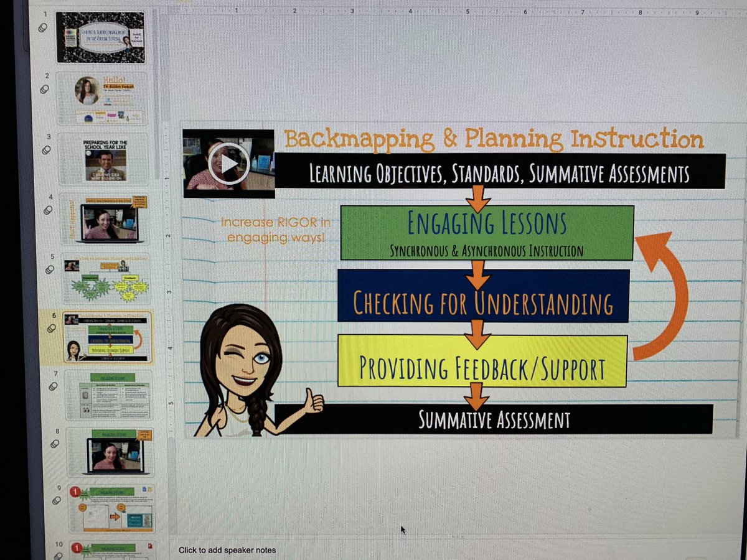Click the linked-slide icon beside slide 1
747x560 pixels.
click(x=42, y=27)
